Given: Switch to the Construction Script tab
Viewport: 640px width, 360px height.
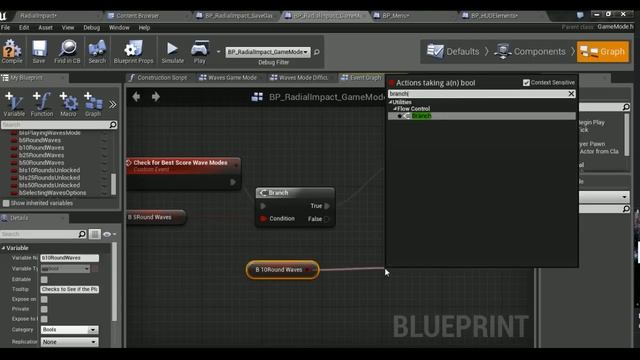Looking at the screenshot, I should (158, 78).
